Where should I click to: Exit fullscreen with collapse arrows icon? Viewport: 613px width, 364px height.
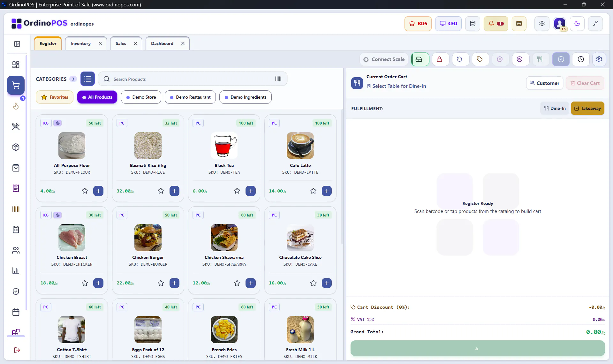coord(595,24)
